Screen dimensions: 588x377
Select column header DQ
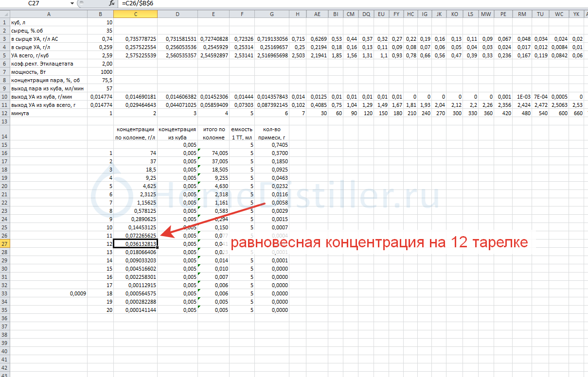pyautogui.click(x=366, y=14)
